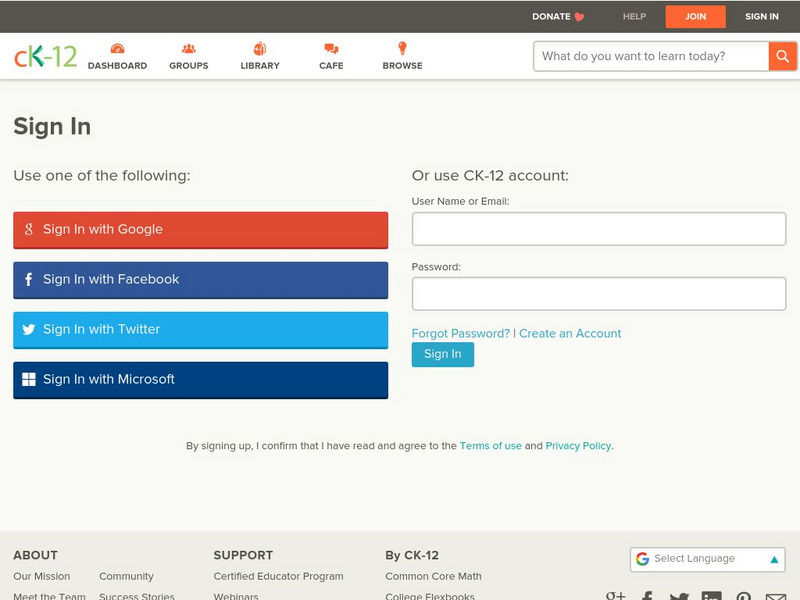Open the LIBRARY label in the navigation
Viewport: 800px width, 600px height.
click(x=260, y=66)
